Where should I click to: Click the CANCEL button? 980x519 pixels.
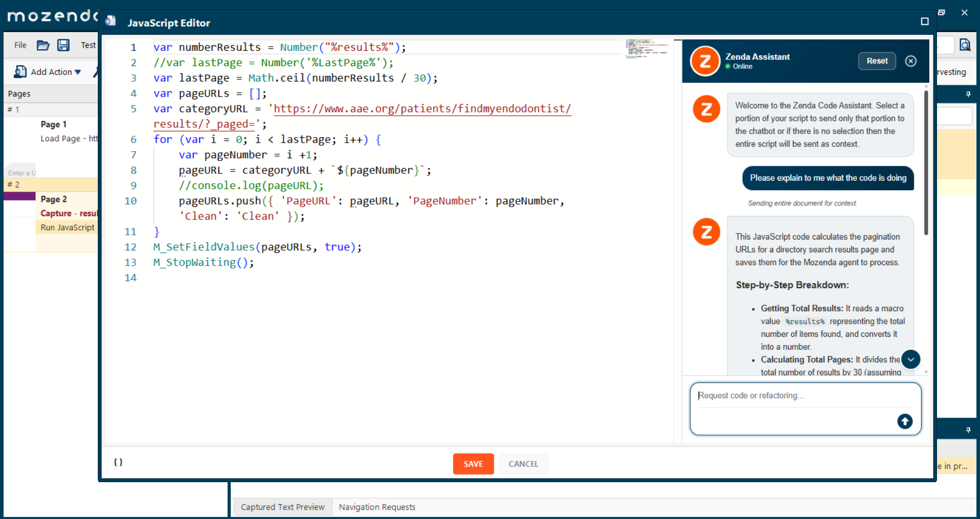tap(523, 464)
